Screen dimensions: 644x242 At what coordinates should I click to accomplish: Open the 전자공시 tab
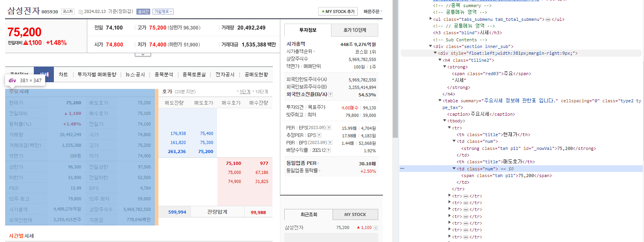pyautogui.click(x=225, y=74)
